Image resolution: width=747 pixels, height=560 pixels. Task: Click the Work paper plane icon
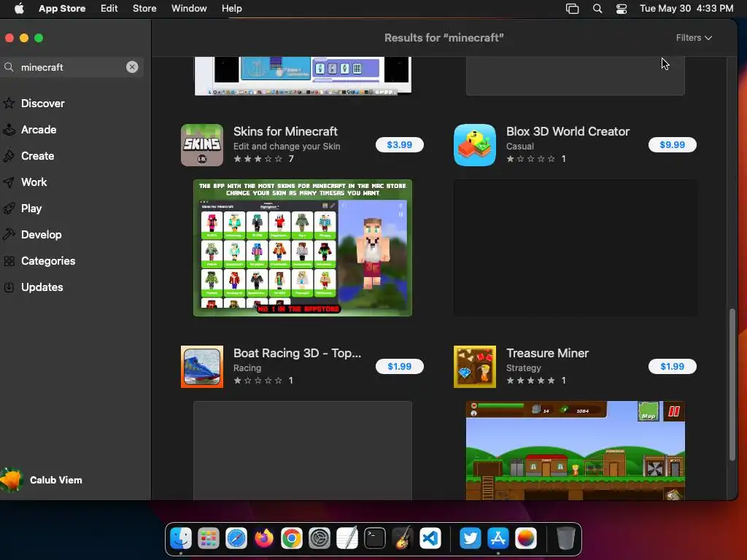click(9, 182)
